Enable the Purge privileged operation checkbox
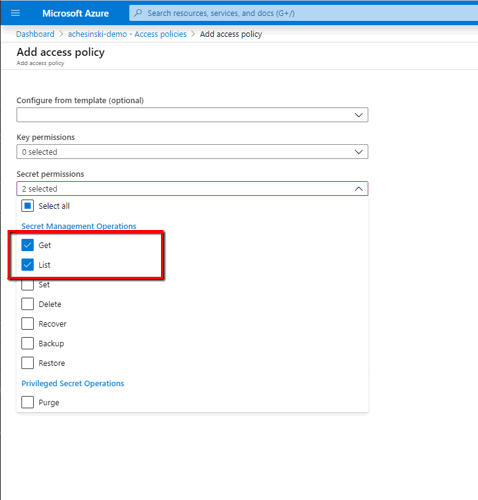The width and height of the screenshot is (478, 500). [27, 402]
